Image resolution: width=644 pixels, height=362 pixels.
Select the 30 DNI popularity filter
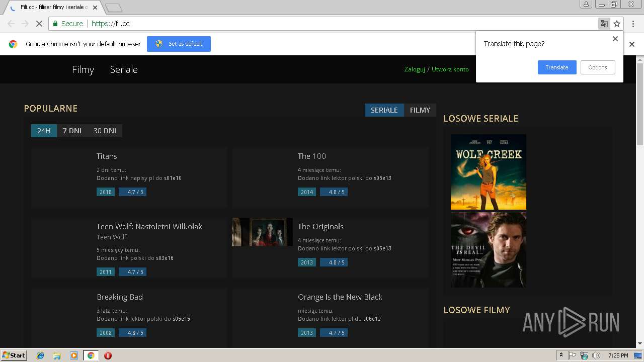[105, 131]
